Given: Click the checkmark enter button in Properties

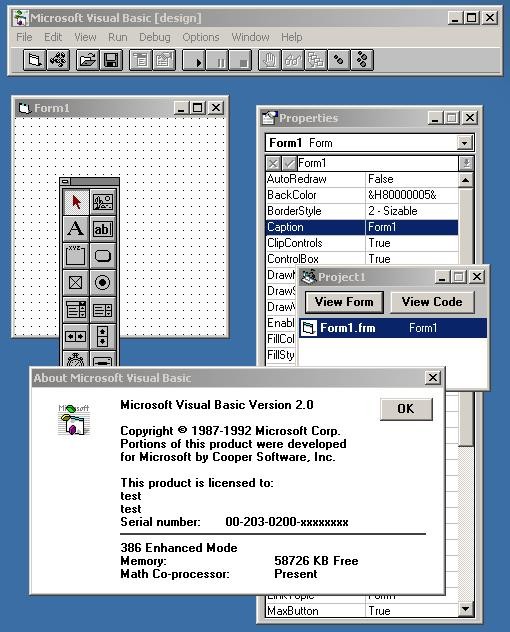Looking at the screenshot, I should (x=289, y=163).
